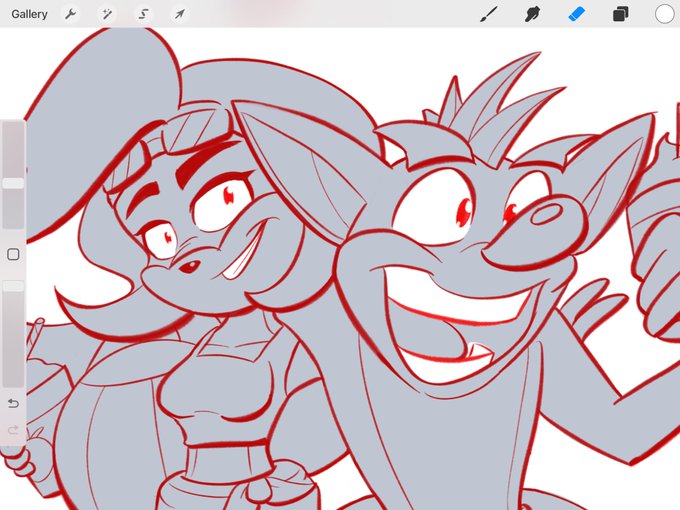Tap the square modifier button in sidebar

pyautogui.click(x=13, y=254)
